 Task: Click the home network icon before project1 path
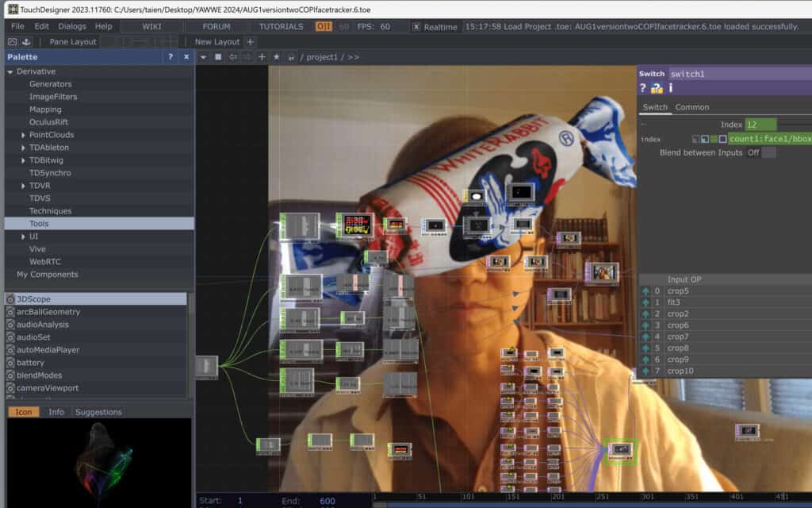[291, 57]
